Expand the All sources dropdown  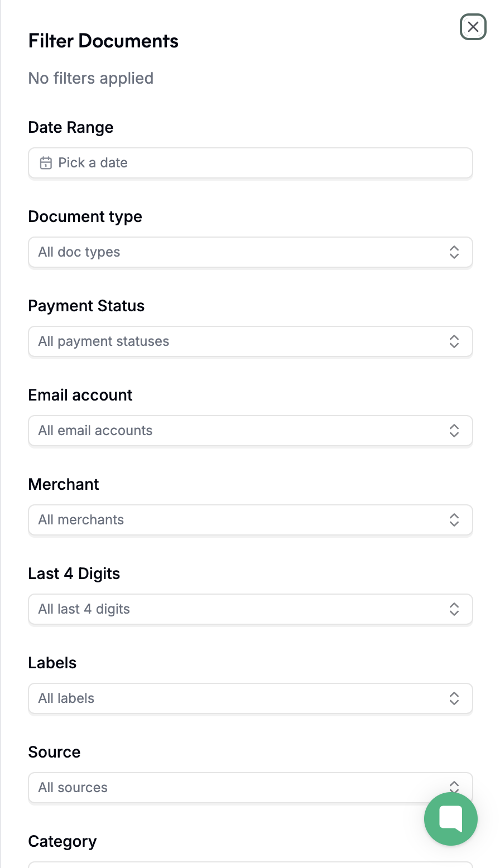click(223, 788)
